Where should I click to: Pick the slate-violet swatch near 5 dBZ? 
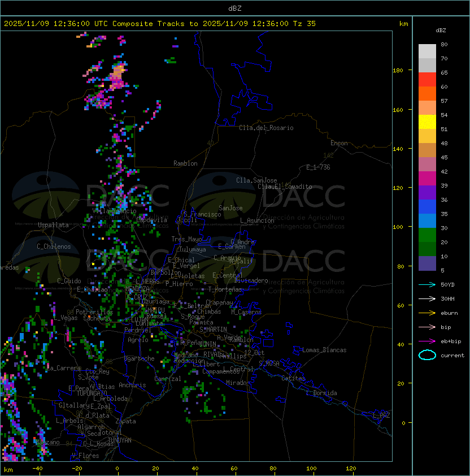427,263
